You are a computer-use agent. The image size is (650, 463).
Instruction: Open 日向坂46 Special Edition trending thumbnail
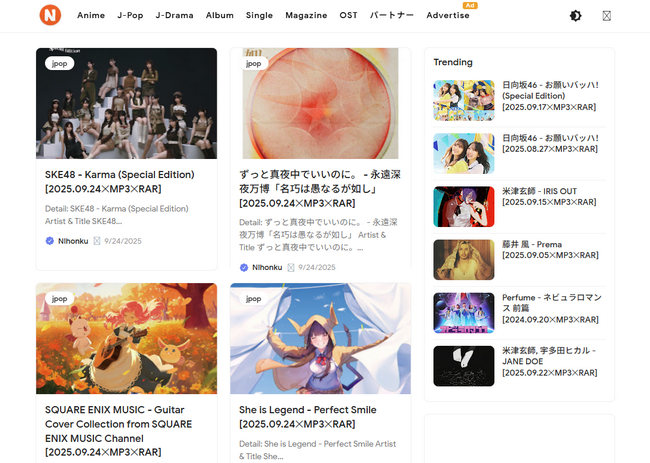(x=464, y=100)
